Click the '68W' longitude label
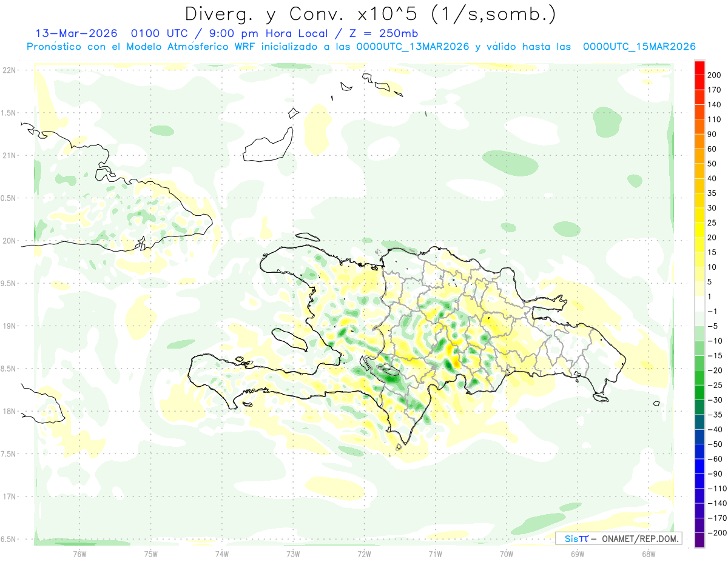 click(x=649, y=554)
